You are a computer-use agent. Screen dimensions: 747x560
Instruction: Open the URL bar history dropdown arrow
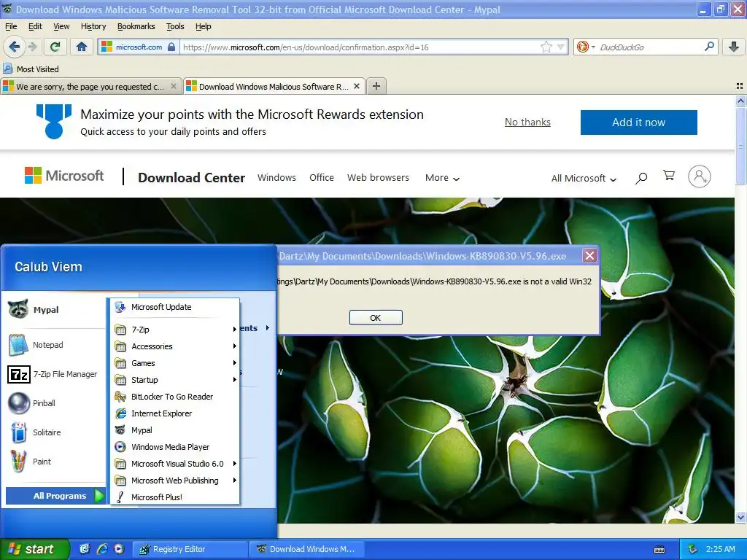[x=560, y=47]
